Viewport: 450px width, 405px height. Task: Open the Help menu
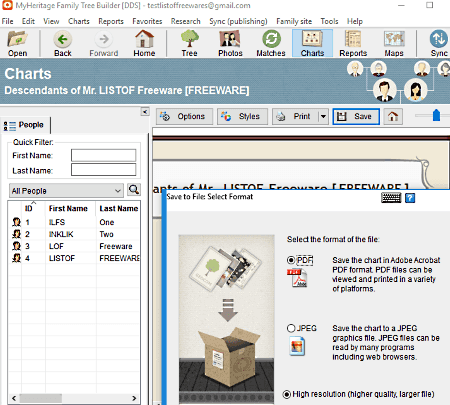click(x=355, y=21)
